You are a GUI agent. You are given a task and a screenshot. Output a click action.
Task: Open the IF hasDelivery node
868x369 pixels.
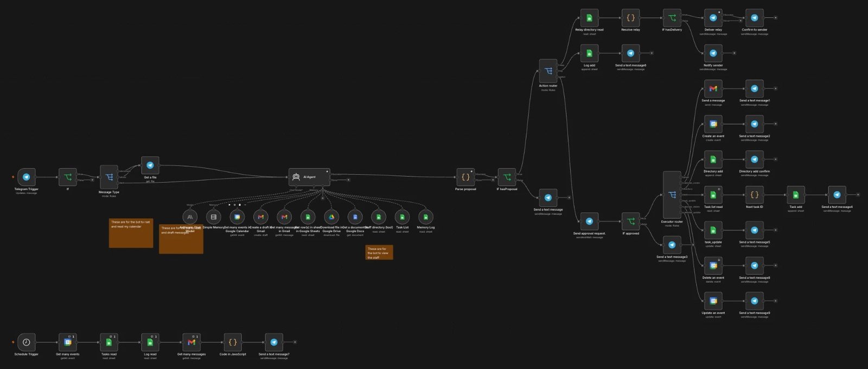672,18
